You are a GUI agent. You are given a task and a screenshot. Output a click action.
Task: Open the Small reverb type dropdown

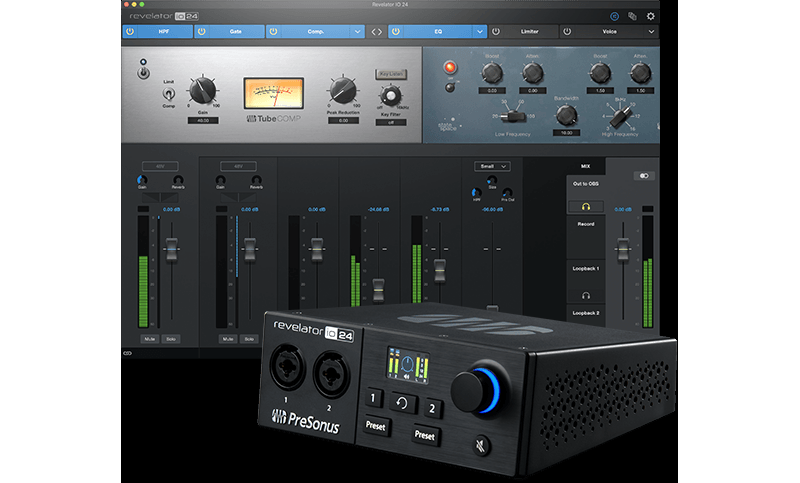(x=492, y=166)
